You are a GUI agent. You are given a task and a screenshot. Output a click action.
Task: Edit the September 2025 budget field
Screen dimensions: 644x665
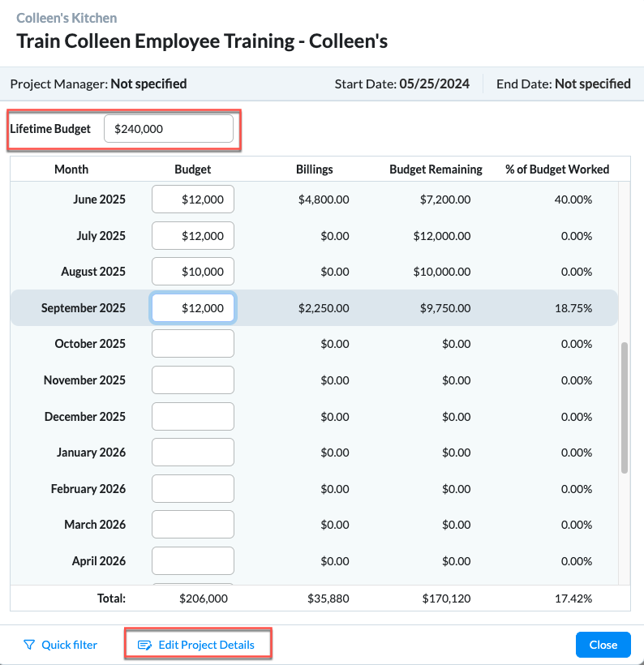(193, 308)
